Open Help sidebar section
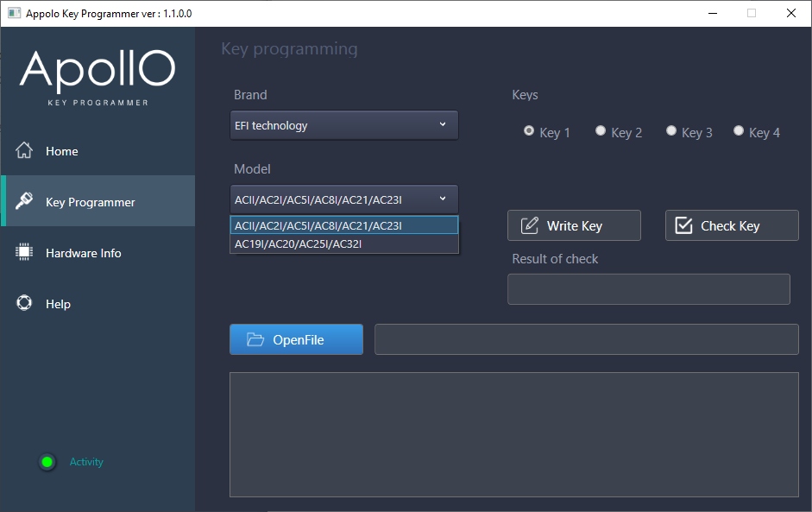The image size is (812, 512). 98,303
